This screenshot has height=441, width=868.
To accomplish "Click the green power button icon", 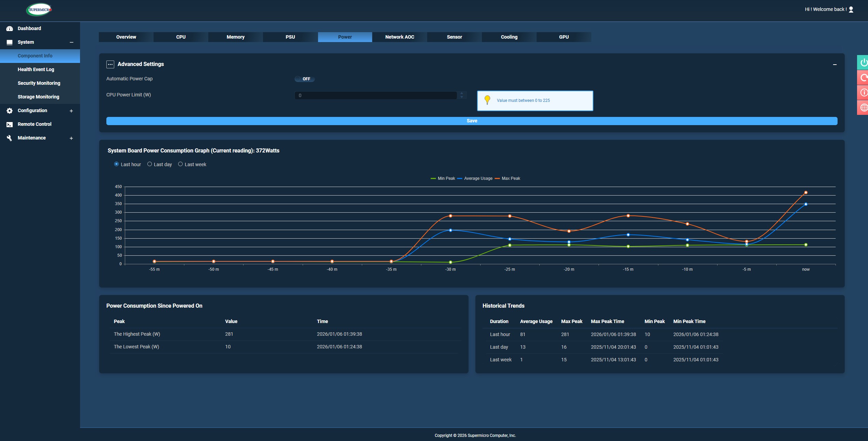I will pyautogui.click(x=863, y=62).
